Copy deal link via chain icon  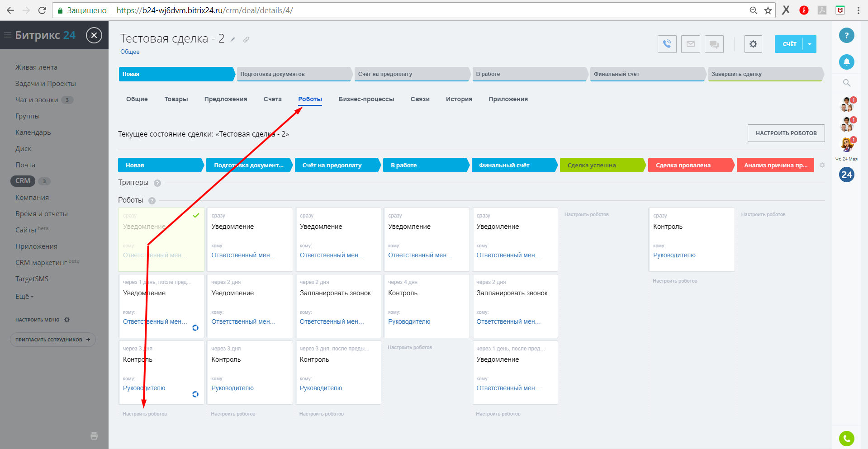coord(246,39)
